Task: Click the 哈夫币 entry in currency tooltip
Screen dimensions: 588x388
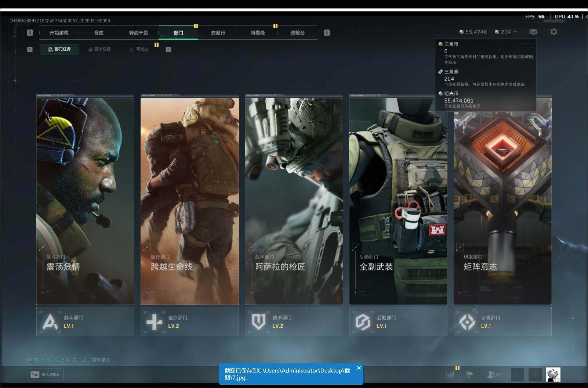Action: click(485, 100)
